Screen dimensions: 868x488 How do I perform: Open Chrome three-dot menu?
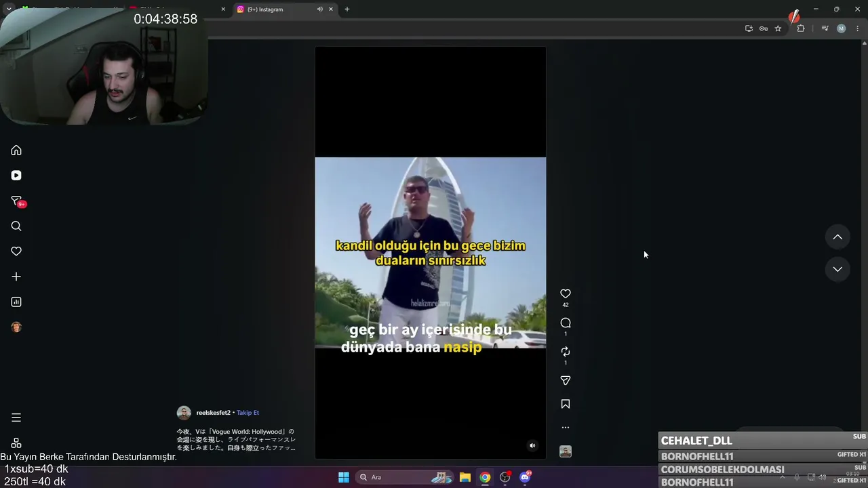858,28
